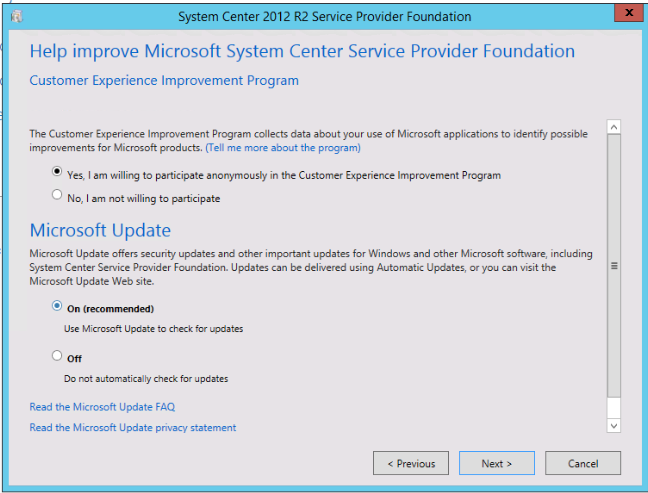This screenshot has width=648, height=493.
Task: Select 'Yes, I am willing to participate' option
Action: click(57, 172)
